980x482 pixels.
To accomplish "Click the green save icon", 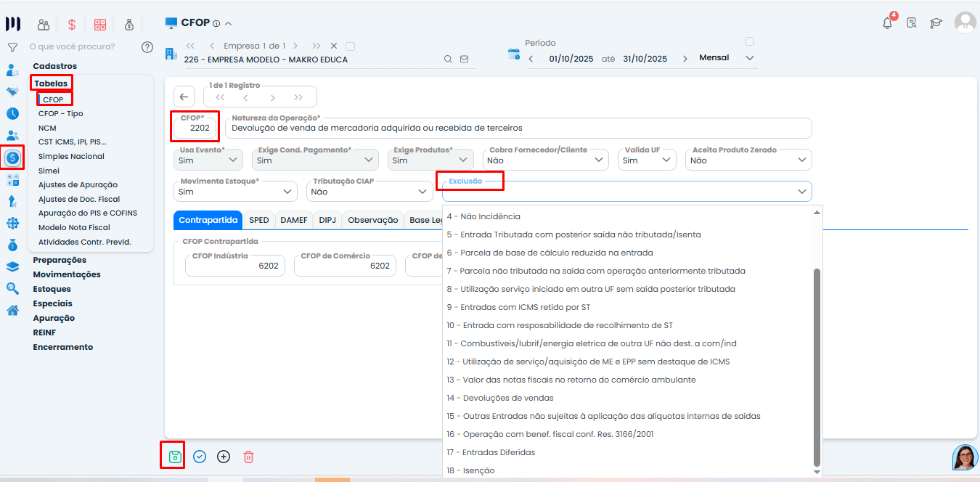I will [174, 457].
